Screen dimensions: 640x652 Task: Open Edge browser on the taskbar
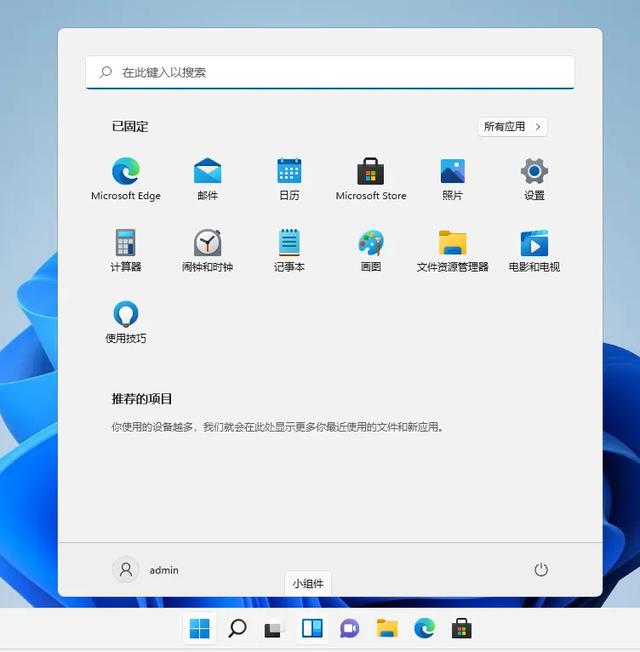coord(425,628)
